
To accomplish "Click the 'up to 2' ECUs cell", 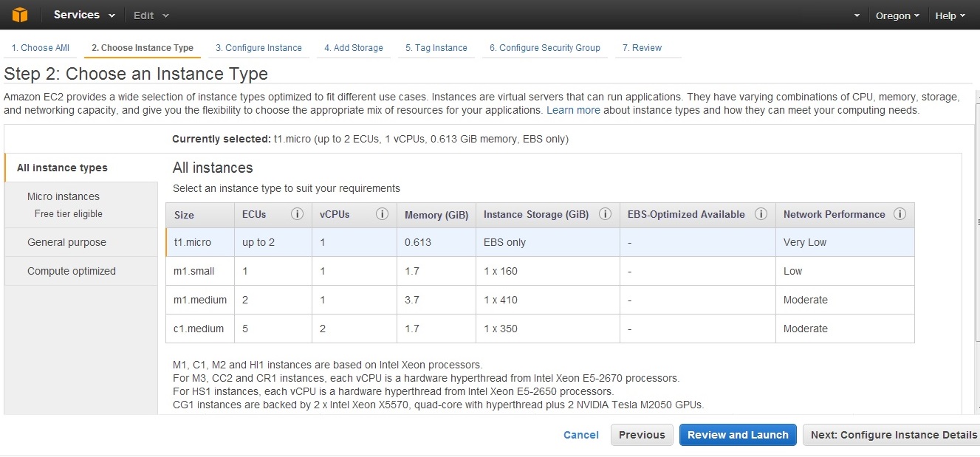I will [273, 242].
